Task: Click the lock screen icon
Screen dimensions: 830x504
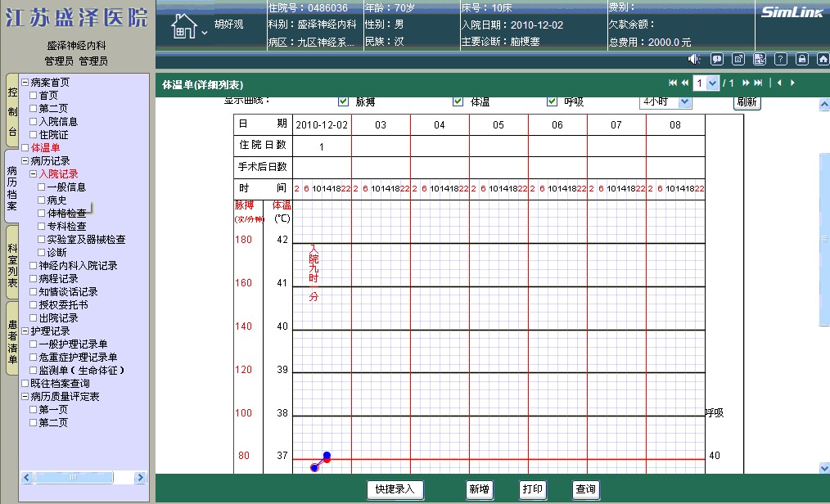Action: coord(802,59)
